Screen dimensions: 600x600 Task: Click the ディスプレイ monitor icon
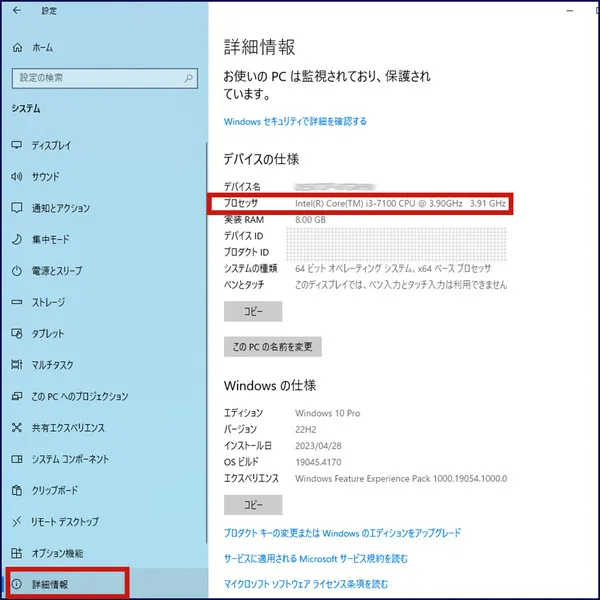tap(16, 145)
